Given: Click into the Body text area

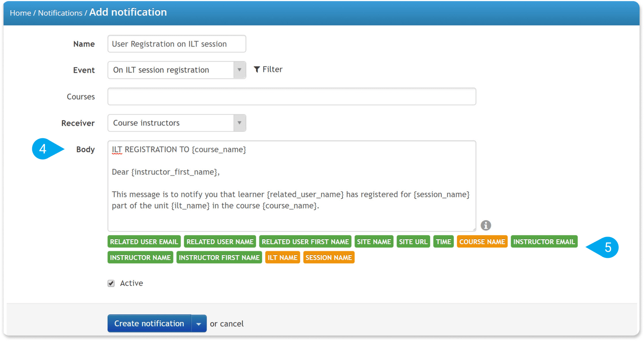Looking at the screenshot, I should pos(292,186).
